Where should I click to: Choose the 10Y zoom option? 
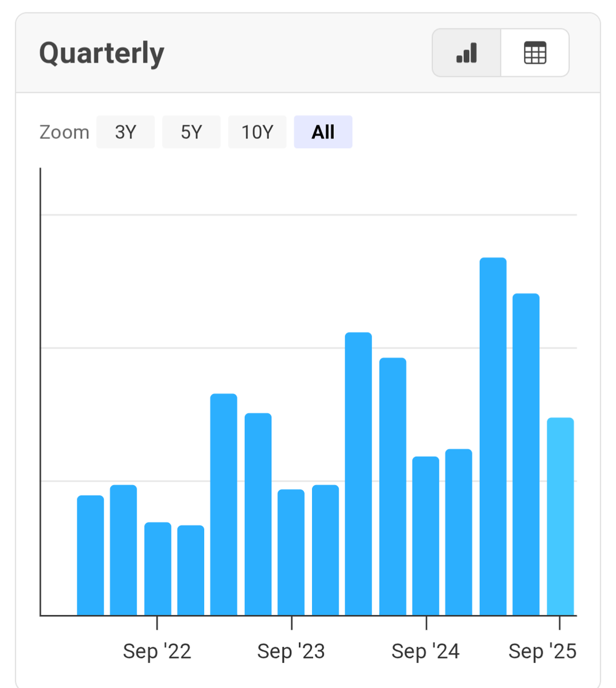pyautogui.click(x=258, y=132)
